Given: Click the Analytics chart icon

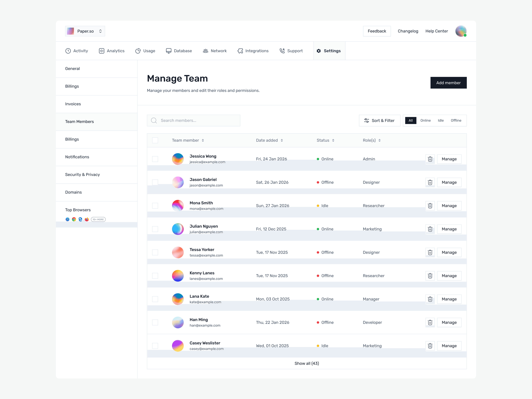Looking at the screenshot, I should point(102,51).
